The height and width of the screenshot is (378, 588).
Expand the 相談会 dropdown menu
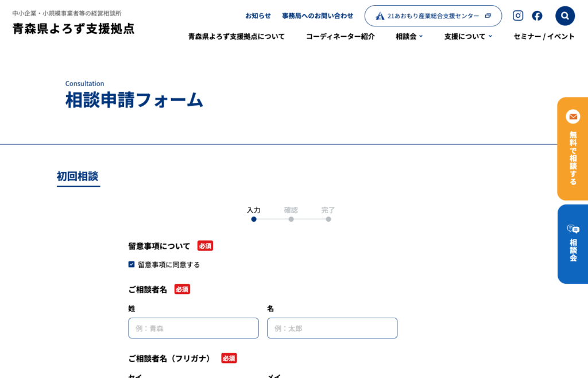coord(409,36)
